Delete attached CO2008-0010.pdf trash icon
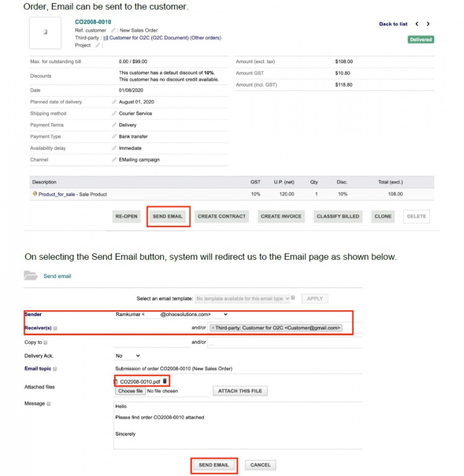Image resolution: width=464 pixels, height=476 pixels. pos(165,381)
